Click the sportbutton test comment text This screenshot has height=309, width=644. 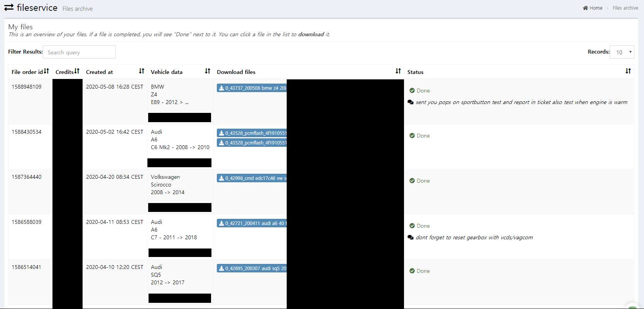[521, 102]
